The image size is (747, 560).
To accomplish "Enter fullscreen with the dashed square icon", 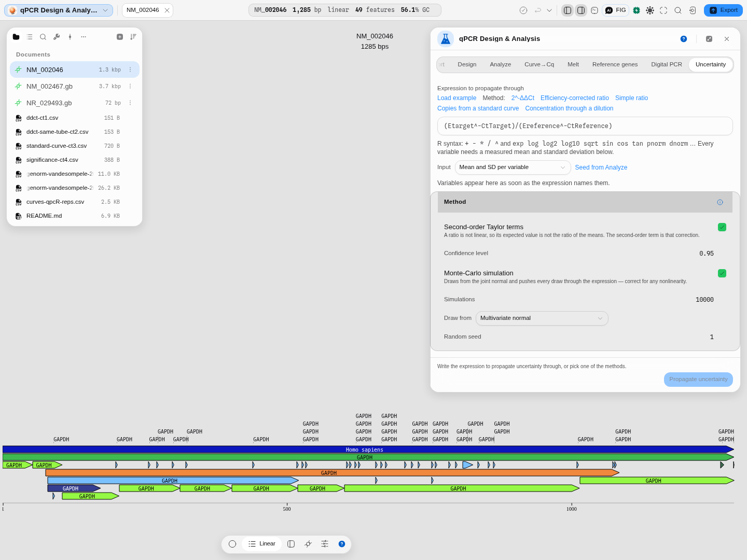I will point(663,10).
